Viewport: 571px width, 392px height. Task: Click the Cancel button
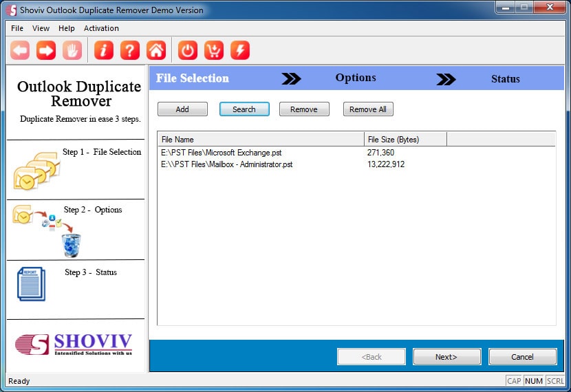coord(523,357)
